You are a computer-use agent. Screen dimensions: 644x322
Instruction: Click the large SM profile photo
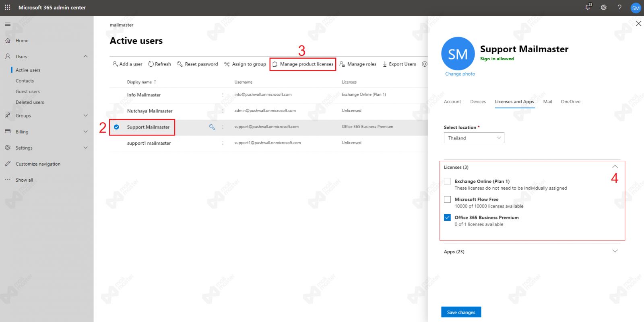(458, 53)
